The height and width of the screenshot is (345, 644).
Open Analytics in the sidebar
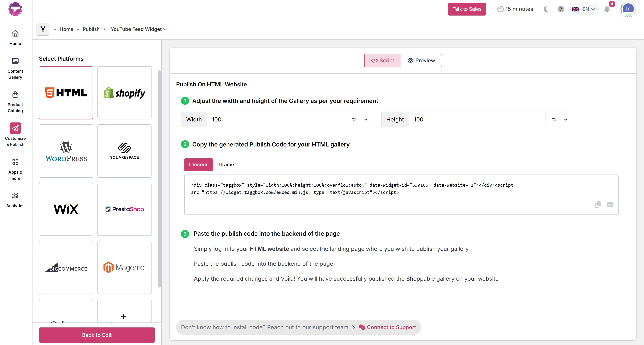coord(15,200)
